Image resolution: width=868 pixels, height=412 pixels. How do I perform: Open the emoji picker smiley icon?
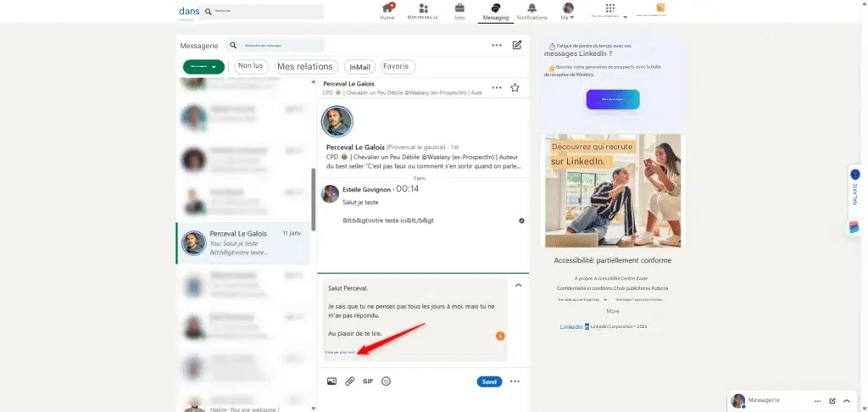click(x=387, y=381)
